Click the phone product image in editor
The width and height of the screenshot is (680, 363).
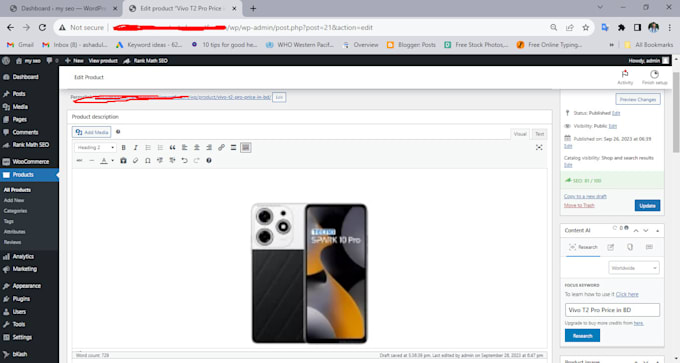[309, 273]
